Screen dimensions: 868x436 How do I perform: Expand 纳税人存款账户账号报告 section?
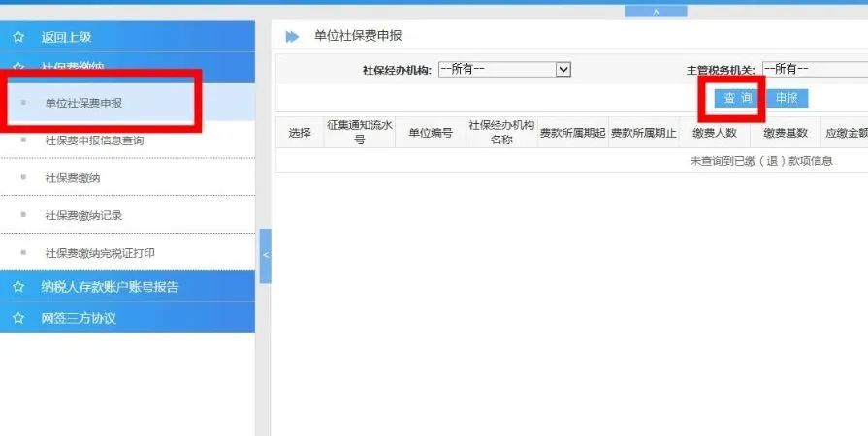[127, 287]
